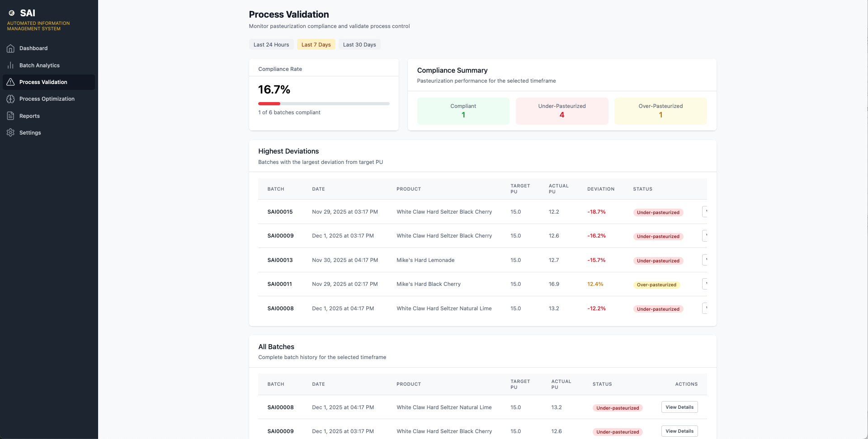Image resolution: width=868 pixels, height=439 pixels.
Task: View Details for batch SAI00009
Action: point(679,431)
